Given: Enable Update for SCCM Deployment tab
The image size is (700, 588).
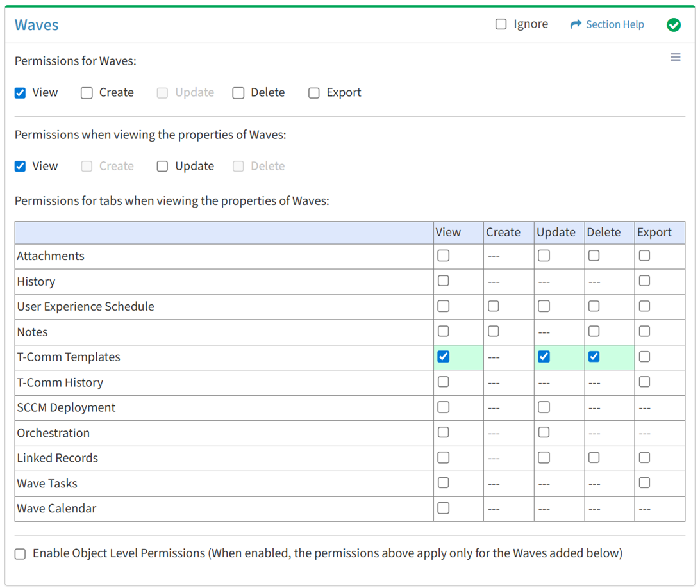Looking at the screenshot, I should tap(544, 407).
